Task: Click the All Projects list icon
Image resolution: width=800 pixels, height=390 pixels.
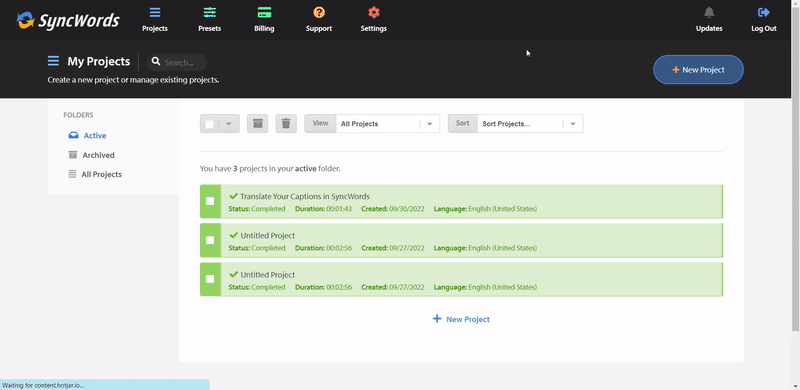Action: 72,174
